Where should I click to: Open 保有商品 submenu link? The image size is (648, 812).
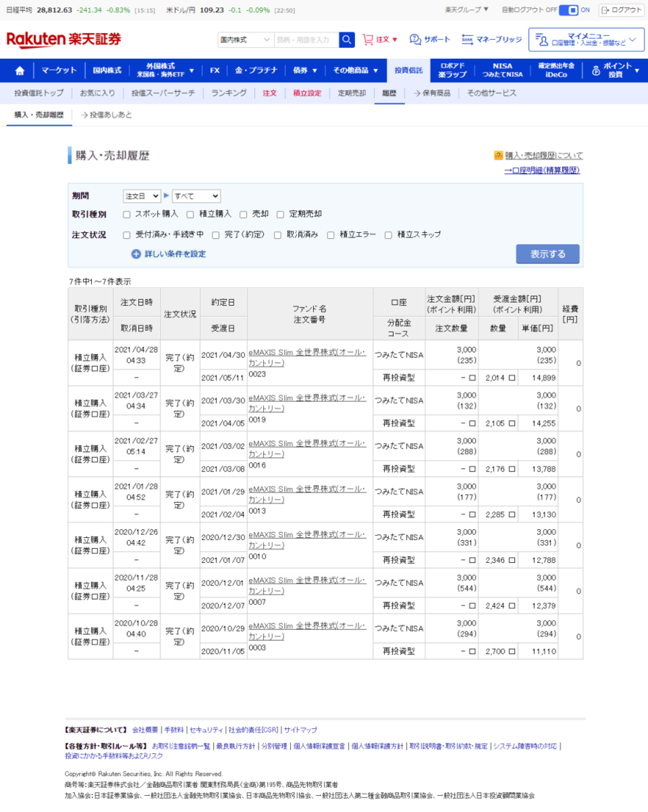coord(432,93)
